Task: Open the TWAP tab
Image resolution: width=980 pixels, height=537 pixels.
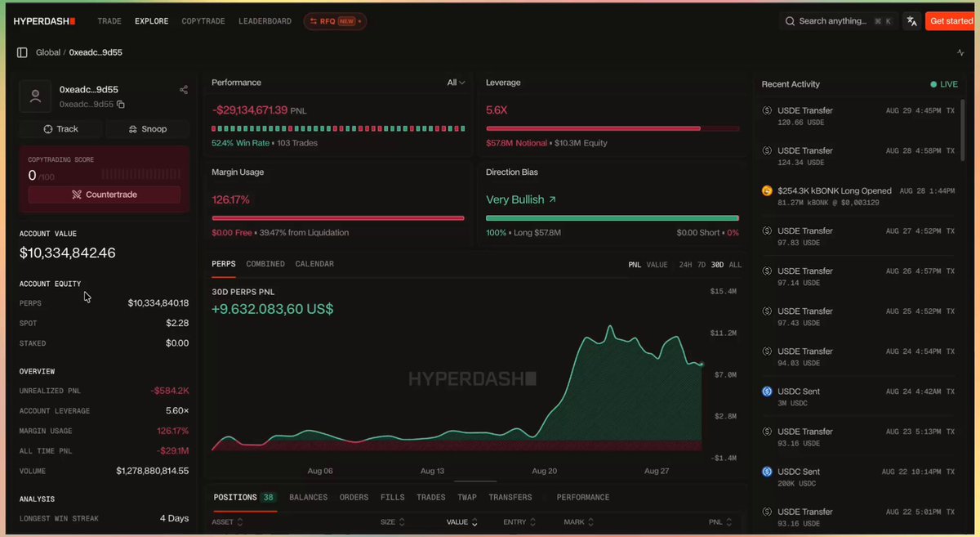Action: click(467, 497)
